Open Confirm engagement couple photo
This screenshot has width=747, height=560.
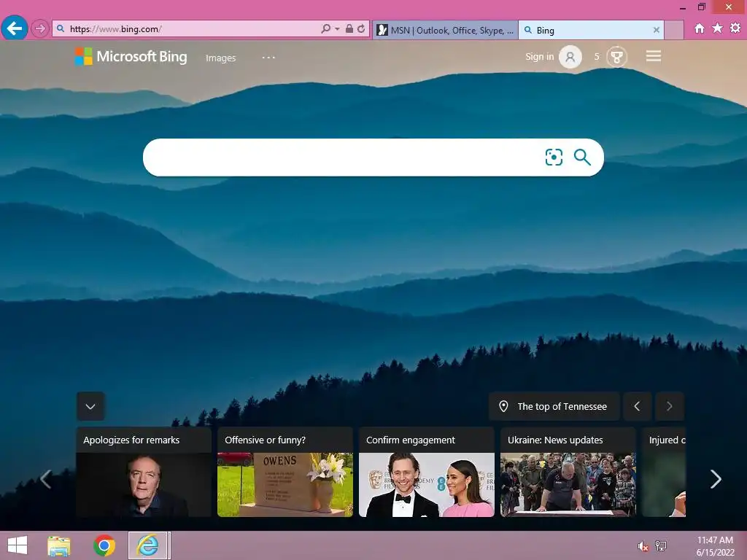tap(426, 485)
